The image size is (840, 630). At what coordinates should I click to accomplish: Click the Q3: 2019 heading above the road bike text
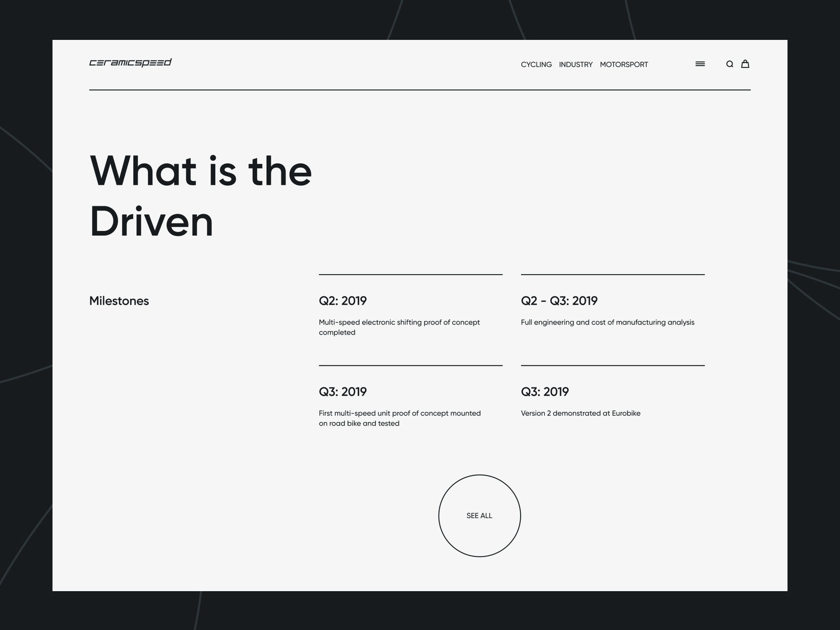point(343,392)
